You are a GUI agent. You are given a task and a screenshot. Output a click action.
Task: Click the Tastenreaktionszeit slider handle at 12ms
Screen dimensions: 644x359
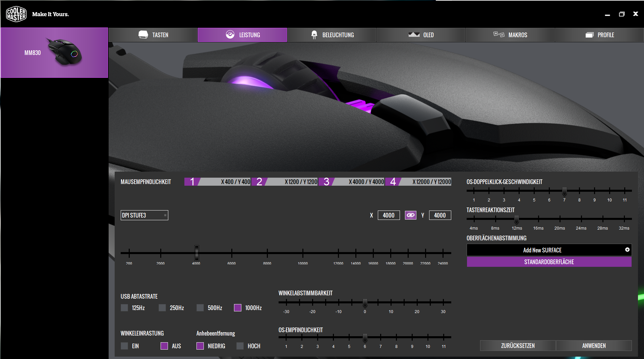(x=517, y=220)
